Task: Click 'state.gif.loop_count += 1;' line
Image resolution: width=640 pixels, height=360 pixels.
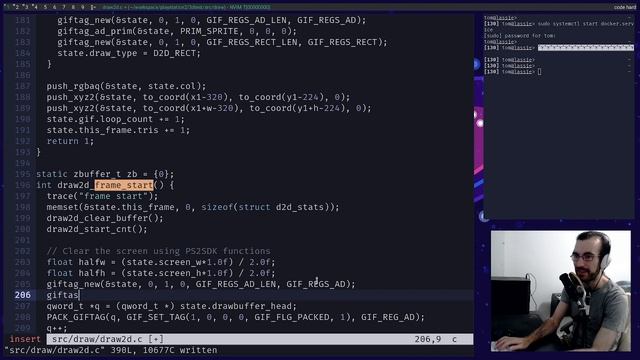Action: pyautogui.click(x=116, y=119)
